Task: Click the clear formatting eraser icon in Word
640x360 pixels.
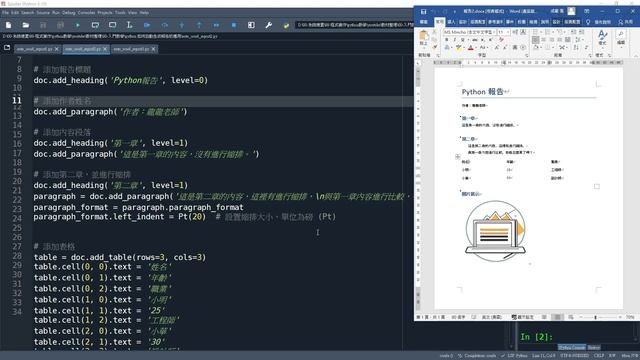Action: (501, 40)
